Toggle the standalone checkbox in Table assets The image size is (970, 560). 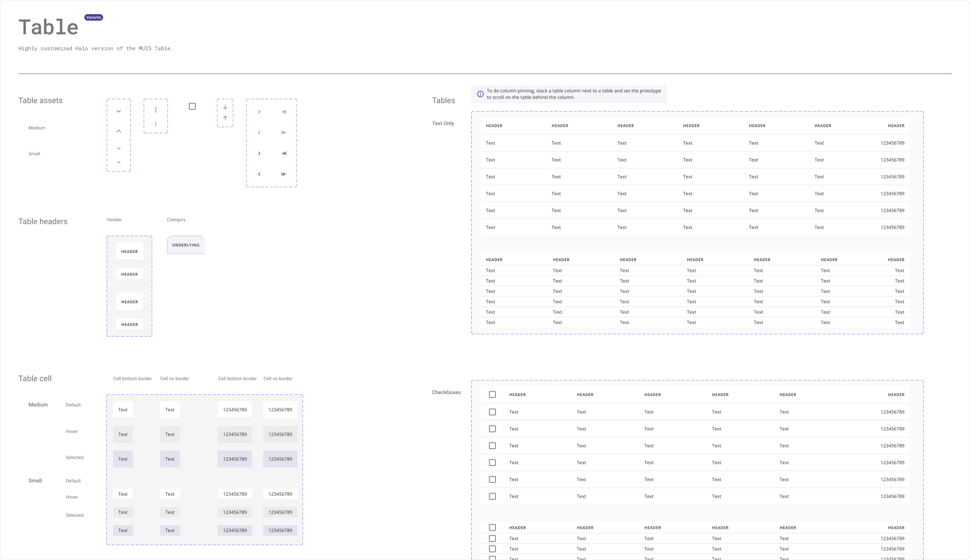pos(192,106)
